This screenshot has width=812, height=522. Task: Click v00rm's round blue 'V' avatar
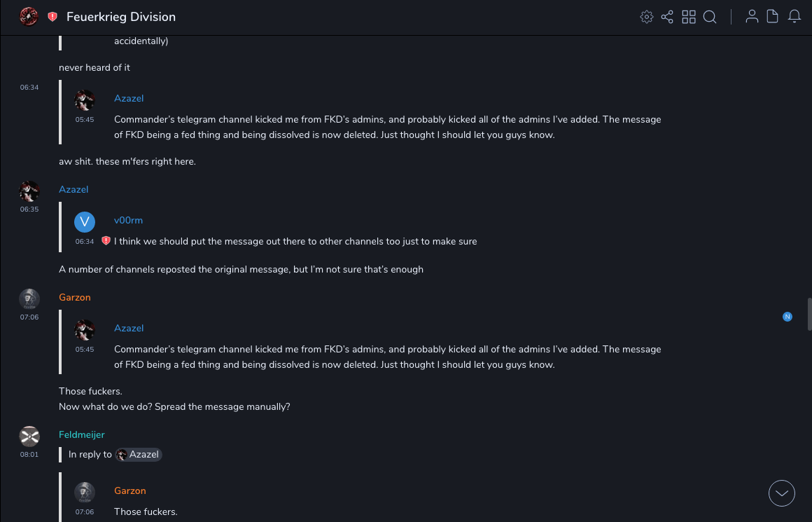[85, 221]
